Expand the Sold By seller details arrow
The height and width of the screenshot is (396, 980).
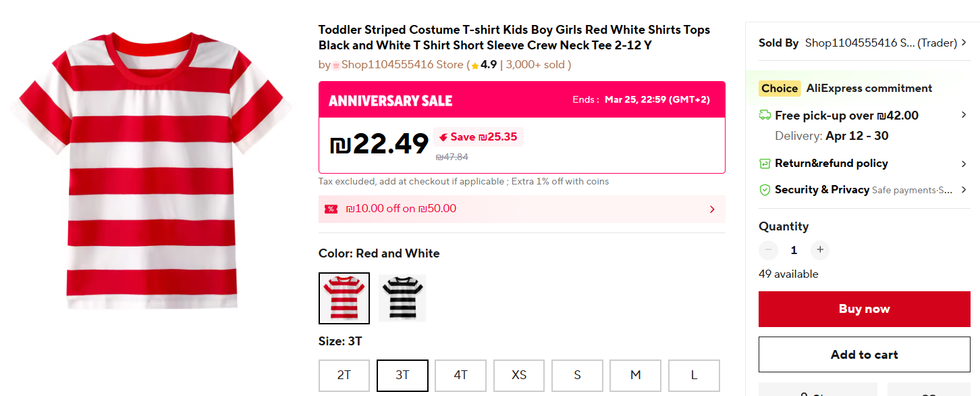tap(964, 43)
